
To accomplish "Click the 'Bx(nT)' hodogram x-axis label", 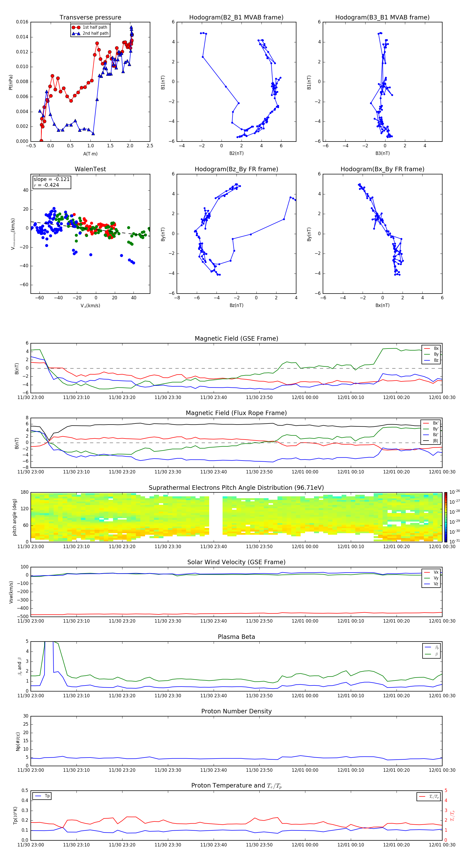I will coord(382,305).
